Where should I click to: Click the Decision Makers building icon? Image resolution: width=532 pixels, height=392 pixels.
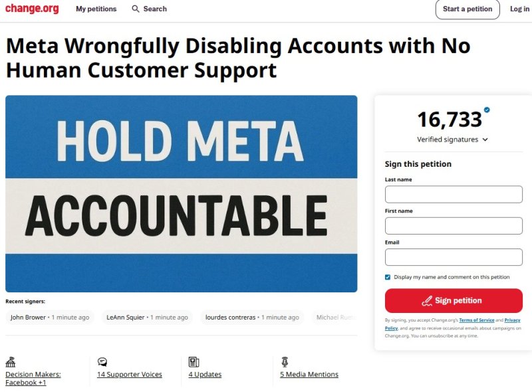pyautogui.click(x=11, y=362)
